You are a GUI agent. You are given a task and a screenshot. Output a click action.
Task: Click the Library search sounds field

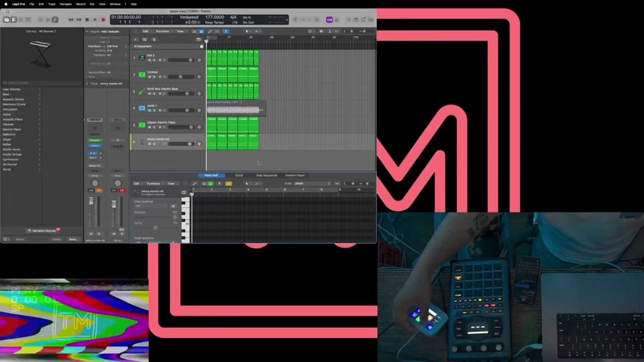coord(41,83)
